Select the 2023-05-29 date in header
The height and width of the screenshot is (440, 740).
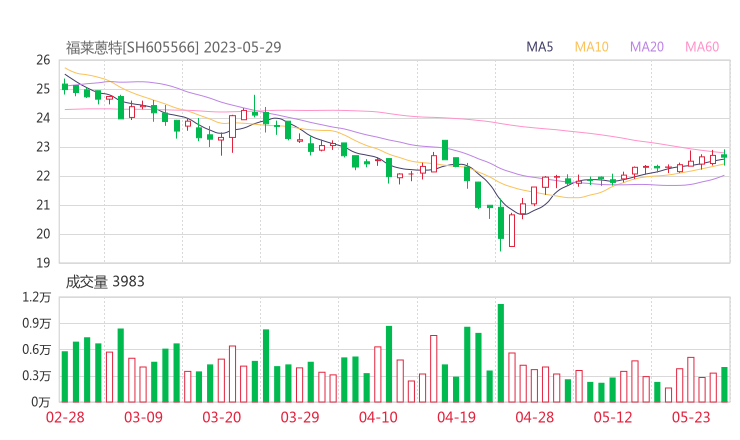(242, 47)
